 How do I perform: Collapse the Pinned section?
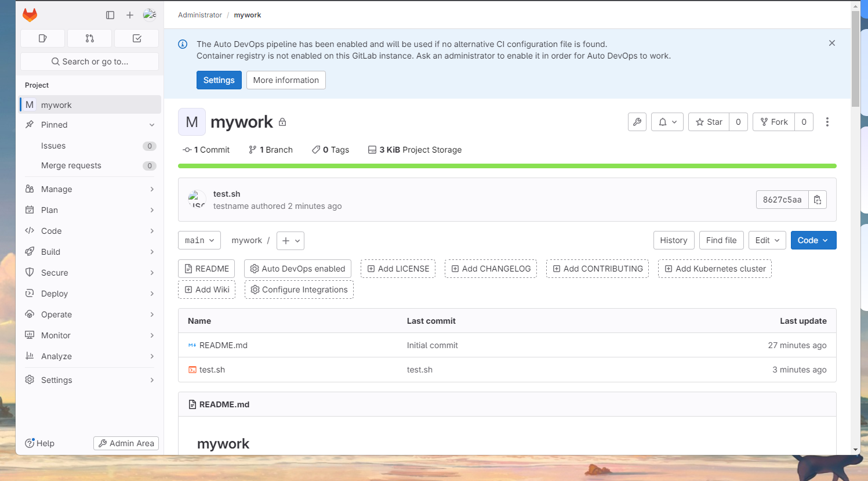(152, 125)
